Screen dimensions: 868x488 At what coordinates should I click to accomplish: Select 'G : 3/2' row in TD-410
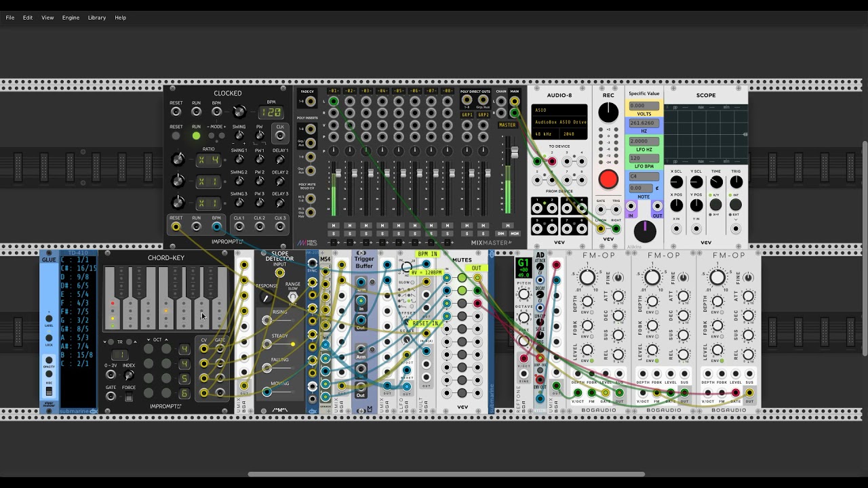point(75,320)
